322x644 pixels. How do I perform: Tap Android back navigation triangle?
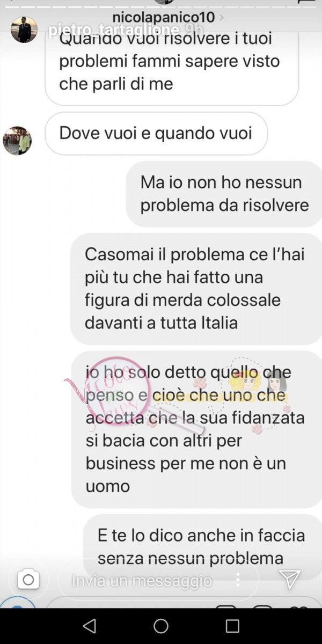pos(90,626)
